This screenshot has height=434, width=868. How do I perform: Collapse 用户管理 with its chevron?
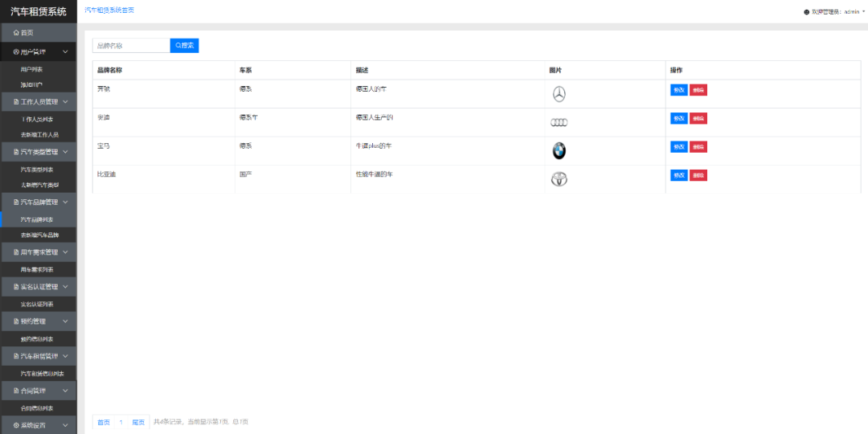pos(65,52)
